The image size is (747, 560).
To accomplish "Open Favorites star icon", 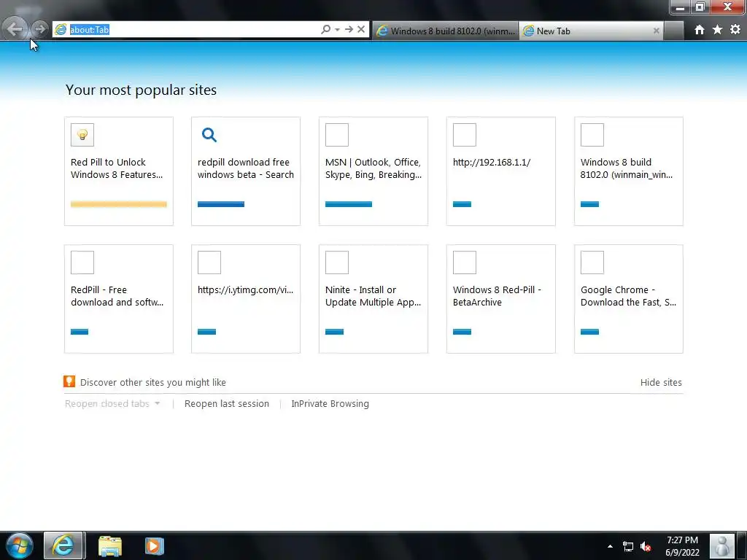I will [x=718, y=30].
